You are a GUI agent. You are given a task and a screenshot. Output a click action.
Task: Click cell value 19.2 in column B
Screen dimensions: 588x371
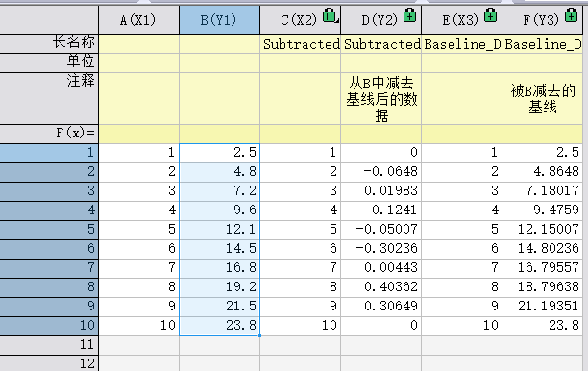tap(219, 287)
